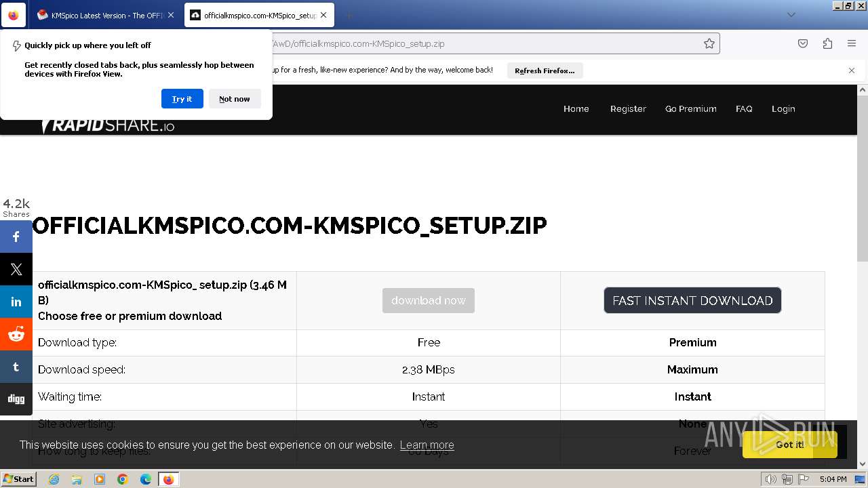Select the Firefox taskbar icon
This screenshot has width=868, height=488.
[168, 479]
